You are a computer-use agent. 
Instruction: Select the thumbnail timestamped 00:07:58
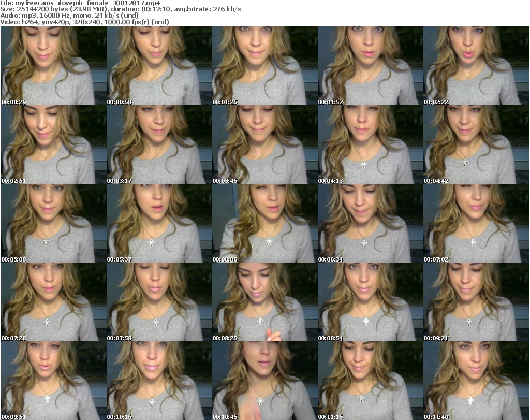pyautogui.click(x=159, y=302)
